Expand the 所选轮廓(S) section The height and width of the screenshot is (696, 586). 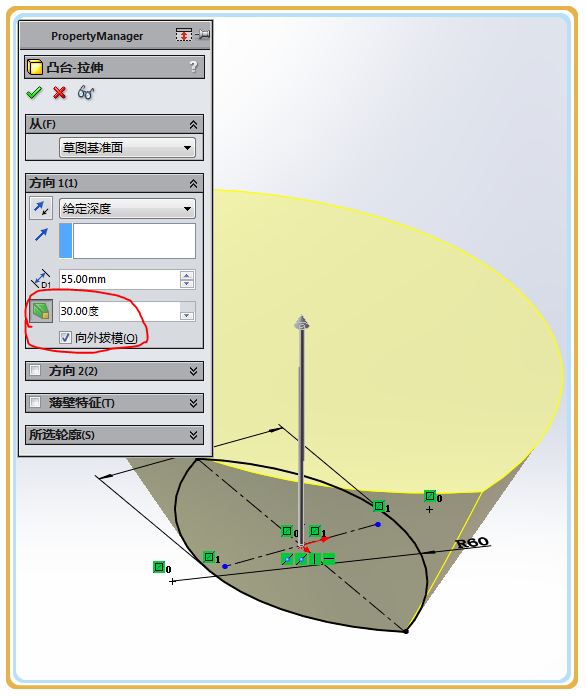(193, 435)
